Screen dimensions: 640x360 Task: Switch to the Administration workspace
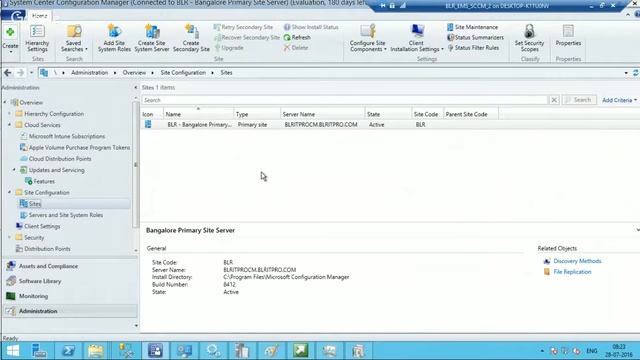[x=70, y=311]
